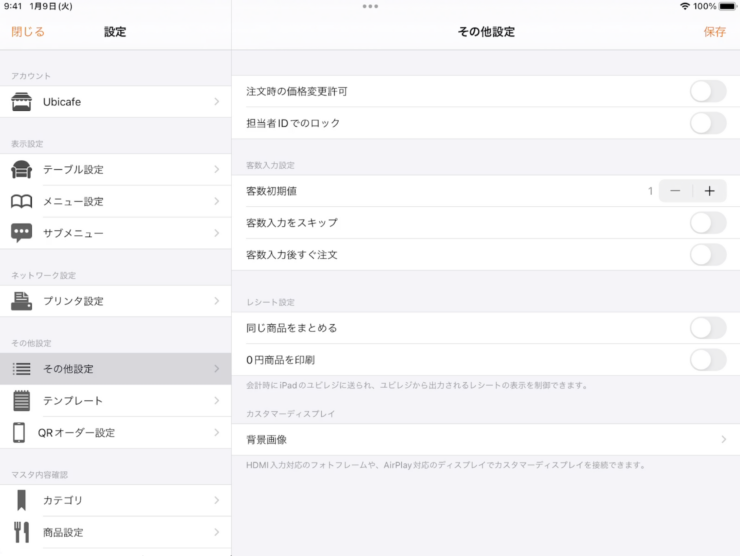
Task: Click the その他設定 row chevron
Action: 217,369
